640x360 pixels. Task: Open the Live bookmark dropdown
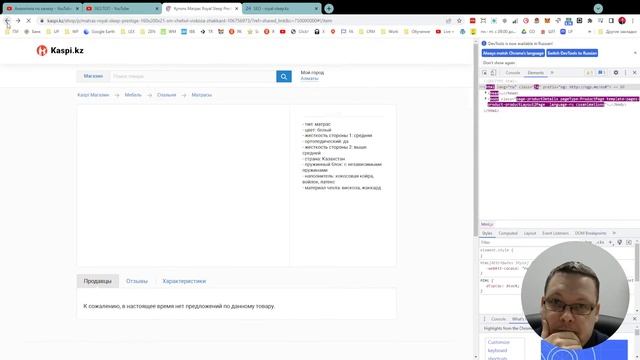pyautogui.click(x=444, y=31)
